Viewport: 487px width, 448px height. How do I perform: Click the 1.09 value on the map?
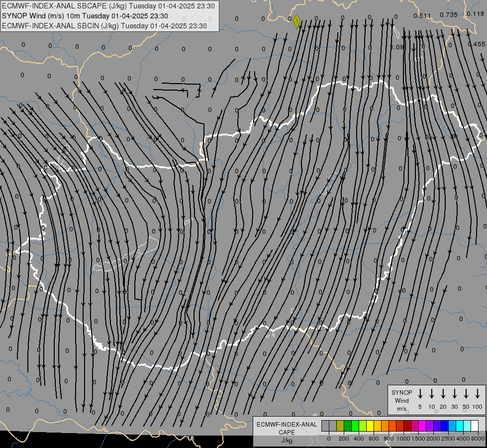(x=397, y=47)
